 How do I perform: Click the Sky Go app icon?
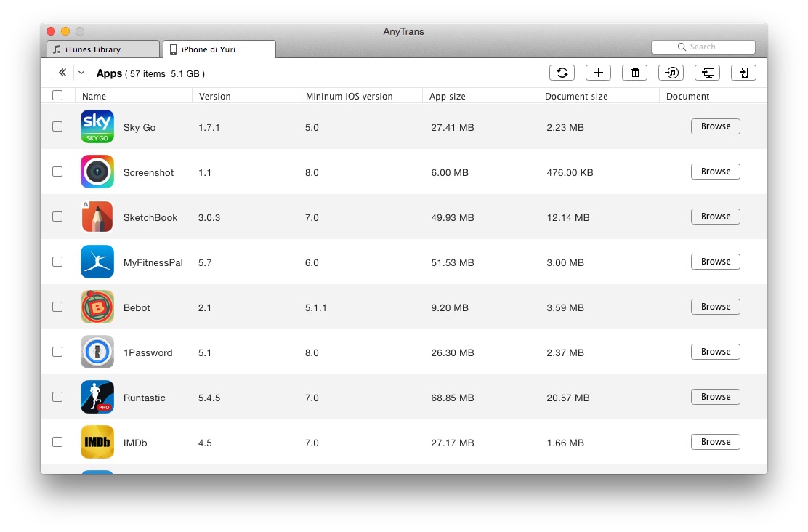point(97,126)
